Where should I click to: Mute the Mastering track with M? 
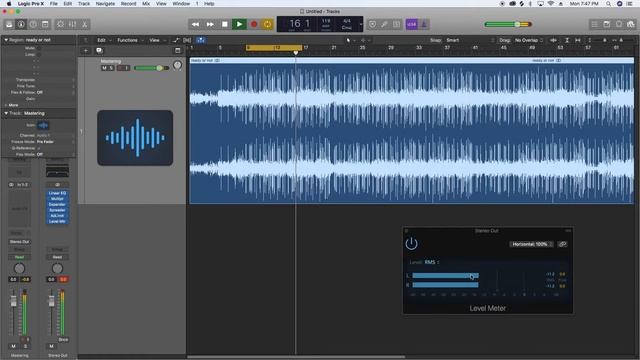click(x=104, y=68)
